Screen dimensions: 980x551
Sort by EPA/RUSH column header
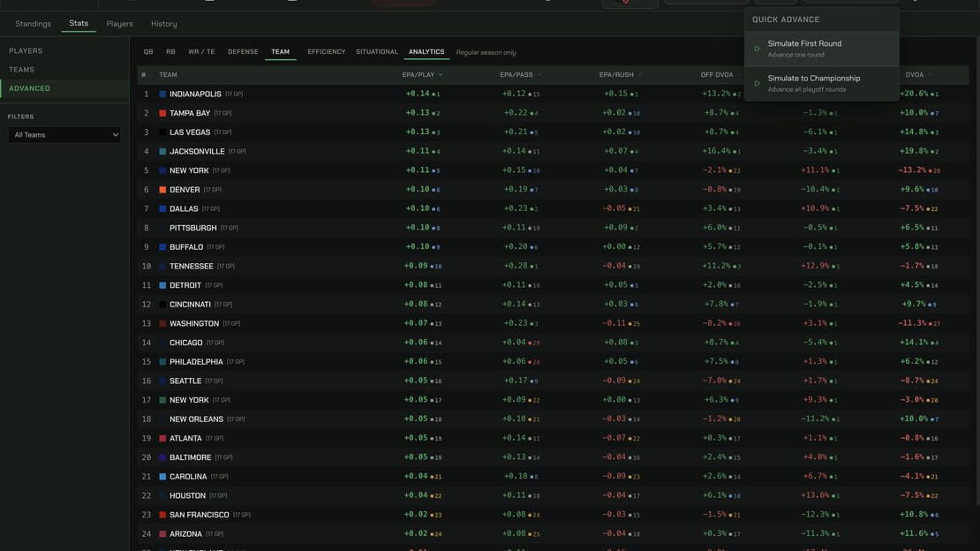point(620,75)
